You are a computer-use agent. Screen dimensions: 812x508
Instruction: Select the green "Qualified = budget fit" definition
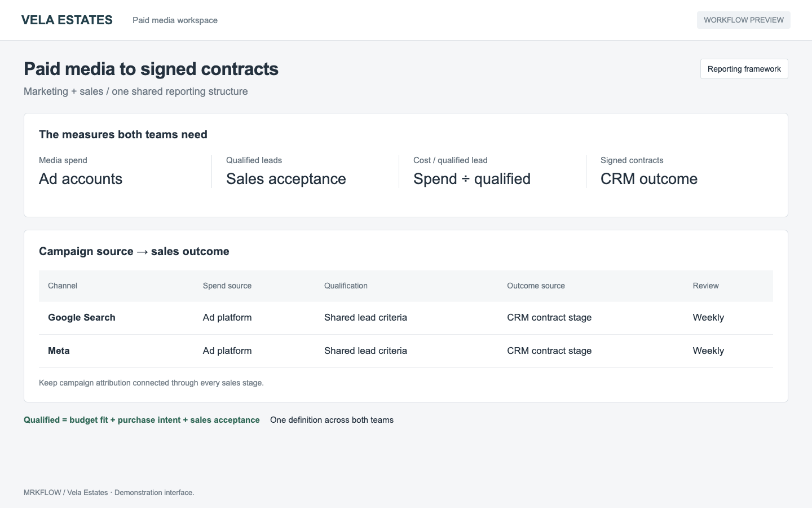point(142,420)
